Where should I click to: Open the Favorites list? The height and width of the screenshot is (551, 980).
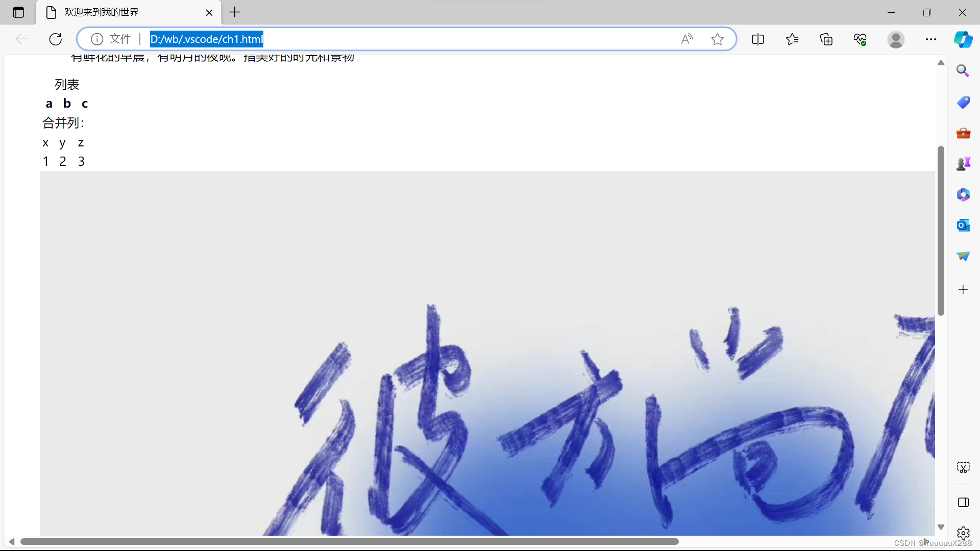click(x=792, y=39)
